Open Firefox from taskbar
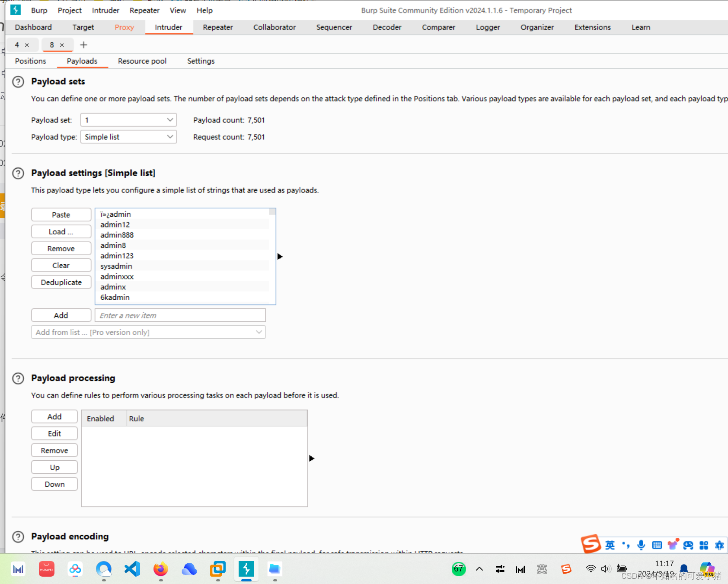 click(161, 569)
